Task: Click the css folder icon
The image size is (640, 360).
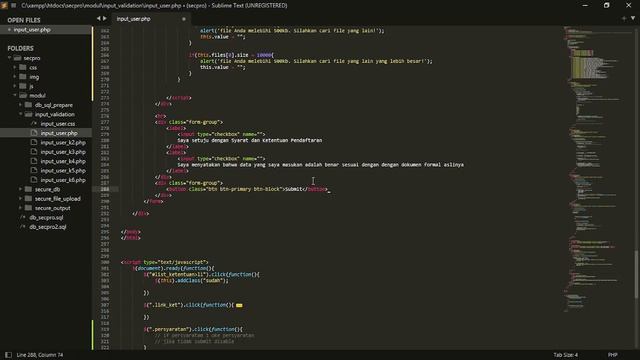Action: (x=23, y=67)
